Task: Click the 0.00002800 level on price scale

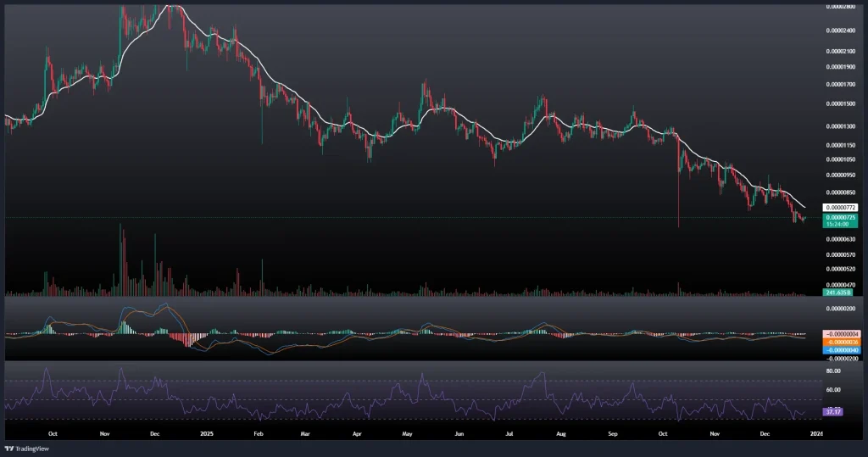Action: coord(842,8)
